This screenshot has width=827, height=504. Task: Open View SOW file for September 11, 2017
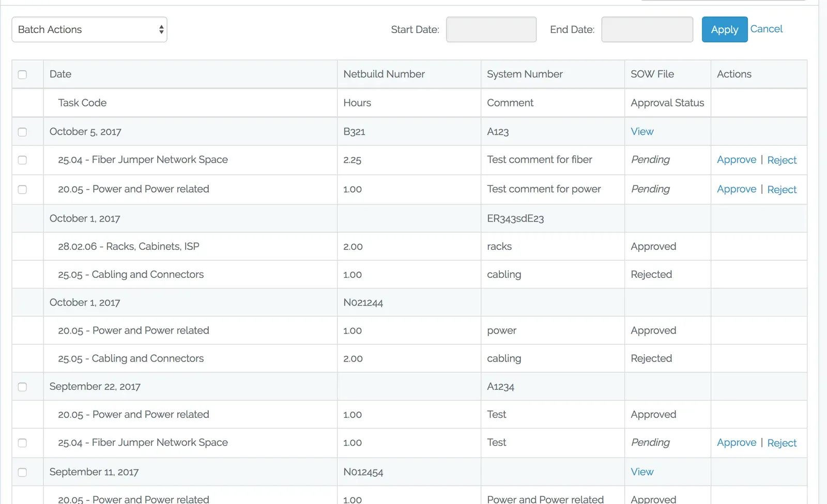coord(642,472)
